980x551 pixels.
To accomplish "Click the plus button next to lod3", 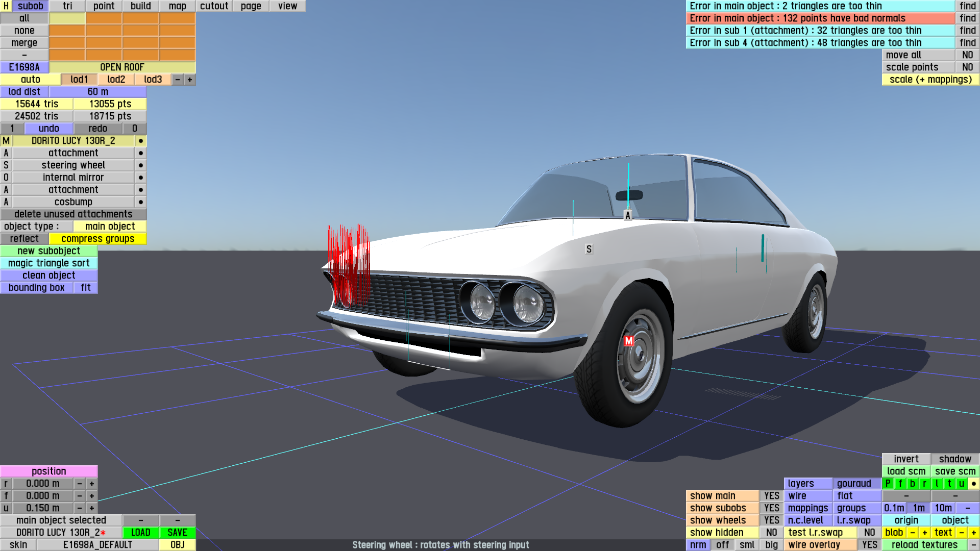I will (190, 80).
